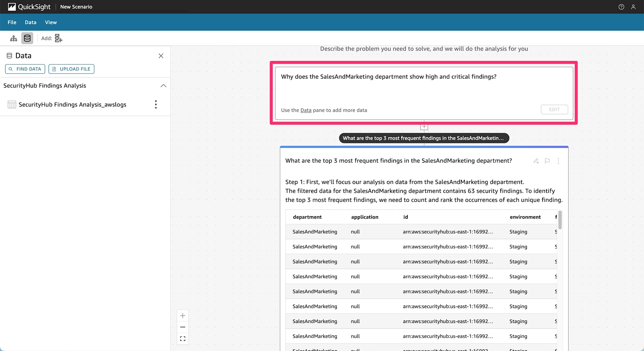Click the dark thread label pill about top 3 findings

coord(424,138)
